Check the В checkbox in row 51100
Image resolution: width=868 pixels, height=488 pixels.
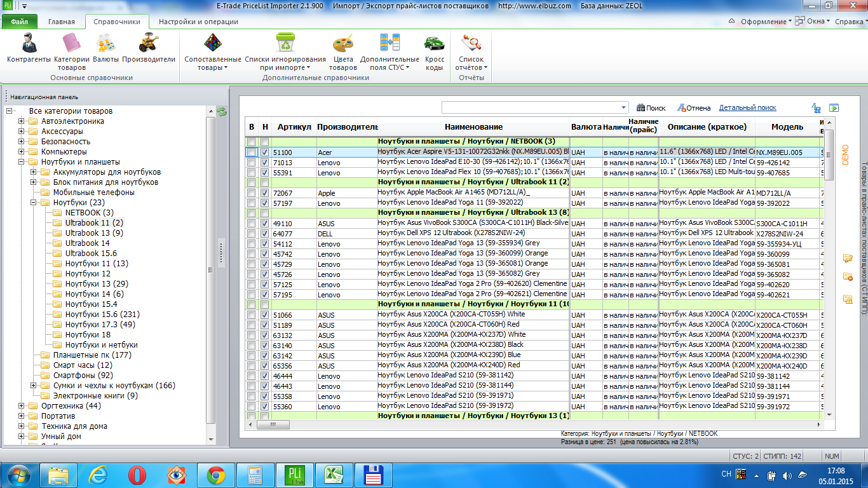point(252,152)
